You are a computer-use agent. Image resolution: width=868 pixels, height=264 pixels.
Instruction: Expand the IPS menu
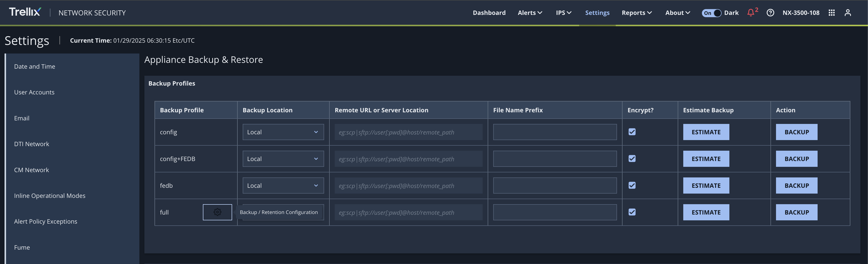564,13
